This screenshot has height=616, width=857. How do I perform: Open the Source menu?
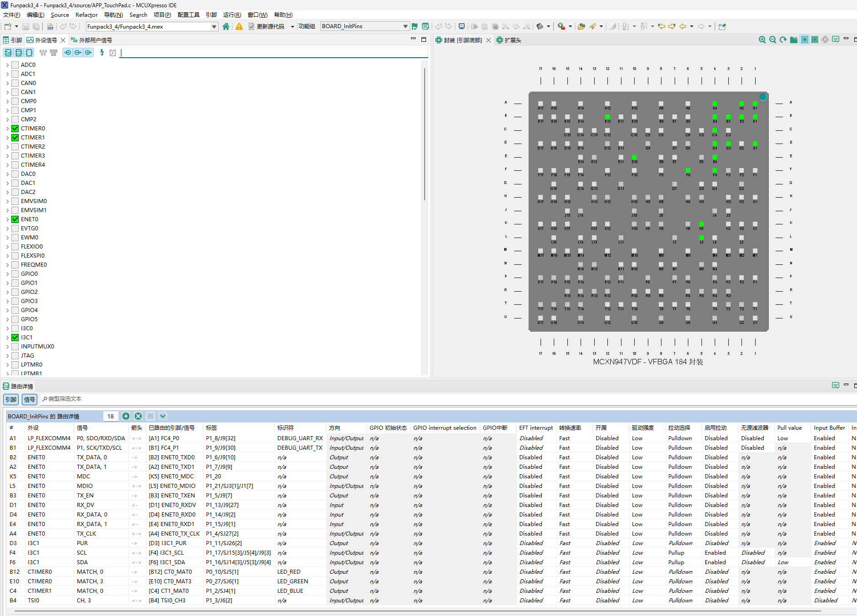pyautogui.click(x=60, y=15)
